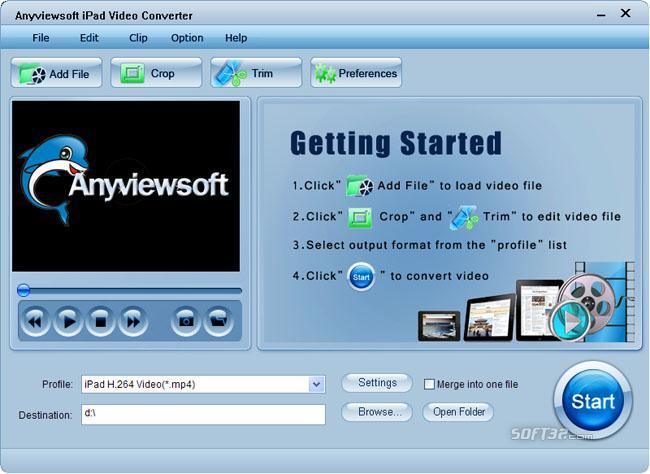Click the Settings button
This screenshot has height=474, width=650.
click(377, 383)
